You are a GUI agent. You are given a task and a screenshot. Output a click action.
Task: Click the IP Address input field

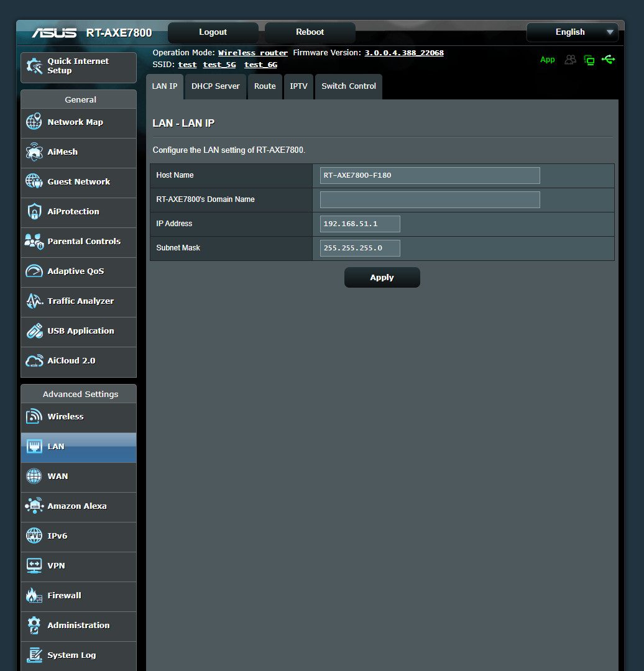pos(360,224)
